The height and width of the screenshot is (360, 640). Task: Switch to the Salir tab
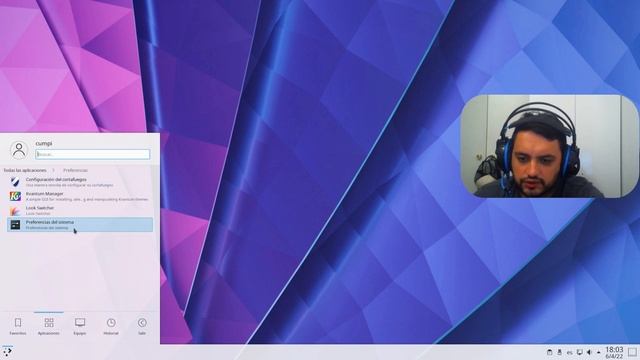pos(142,327)
